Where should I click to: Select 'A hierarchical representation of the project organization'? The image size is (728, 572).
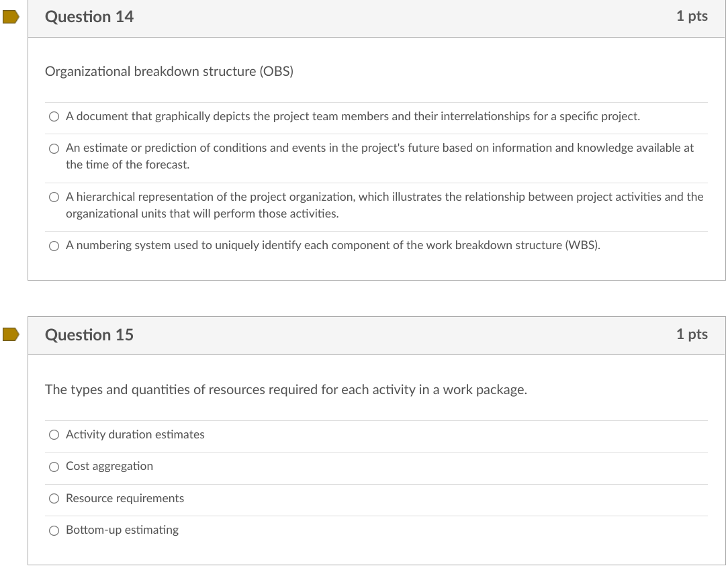54,197
